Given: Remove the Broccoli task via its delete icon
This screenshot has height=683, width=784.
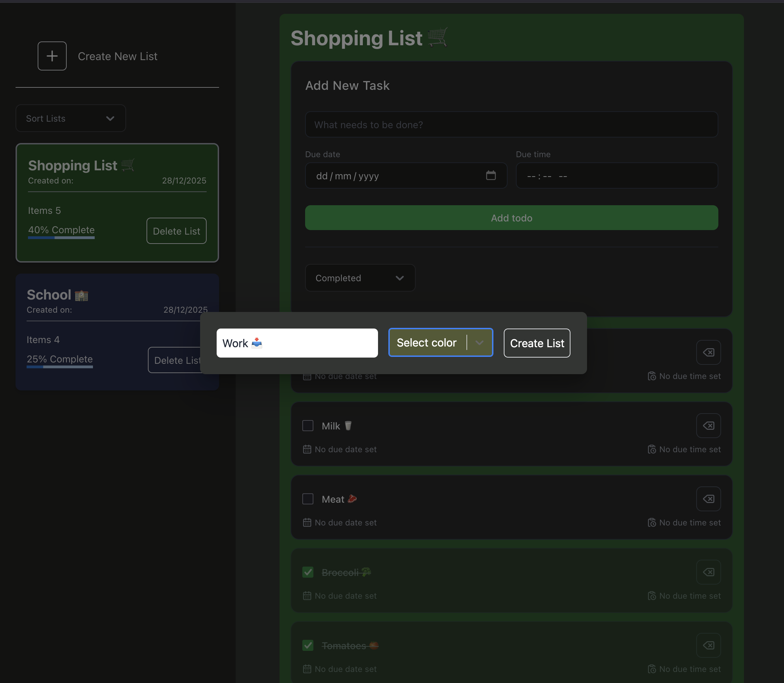Looking at the screenshot, I should pos(708,572).
